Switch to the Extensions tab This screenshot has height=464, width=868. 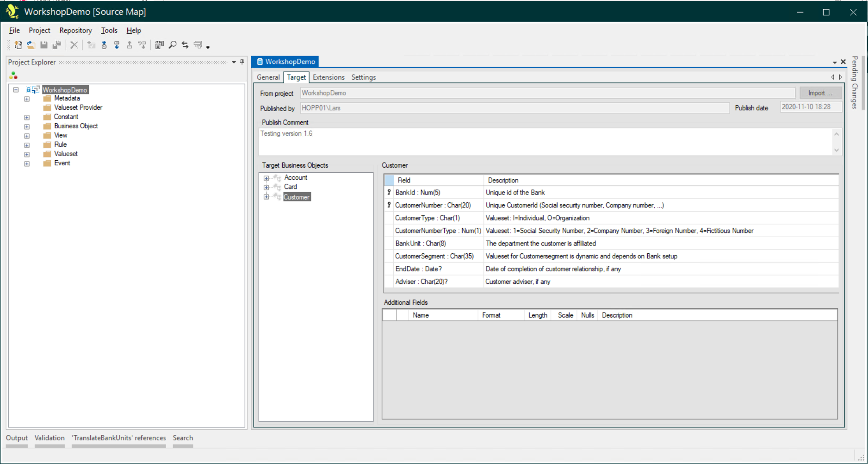coord(329,77)
